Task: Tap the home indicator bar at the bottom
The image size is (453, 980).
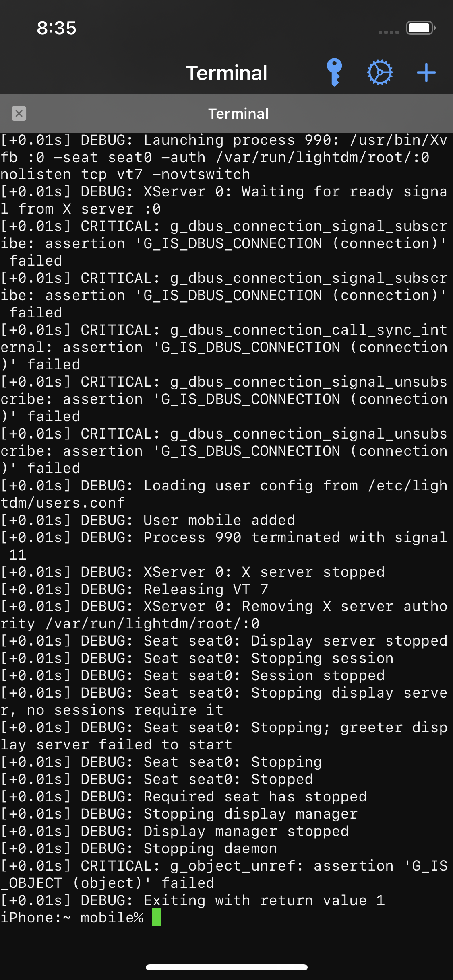Action: (226, 967)
